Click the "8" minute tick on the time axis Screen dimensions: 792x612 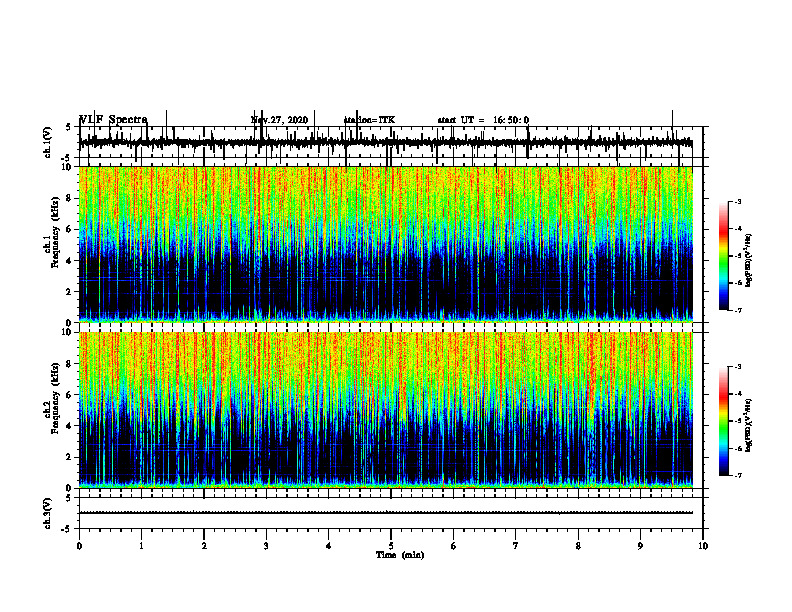578,546
